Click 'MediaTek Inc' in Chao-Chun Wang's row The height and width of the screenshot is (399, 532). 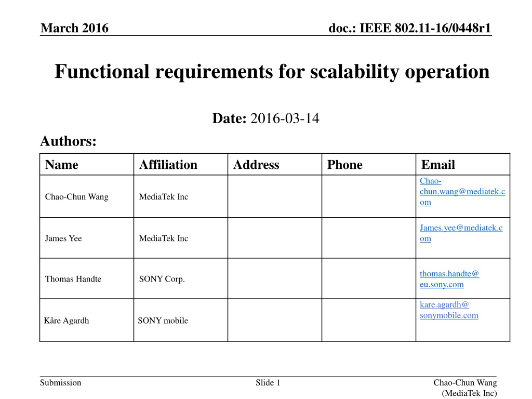[164, 197]
